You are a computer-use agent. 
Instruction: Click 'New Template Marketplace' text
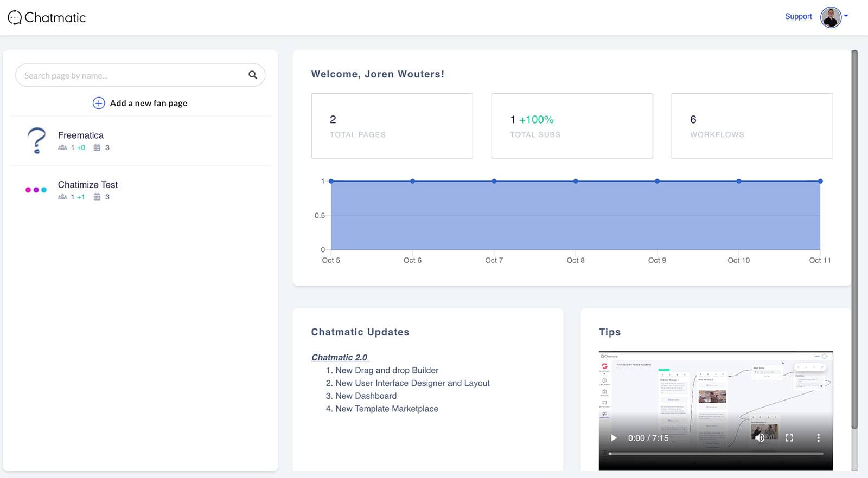point(387,409)
